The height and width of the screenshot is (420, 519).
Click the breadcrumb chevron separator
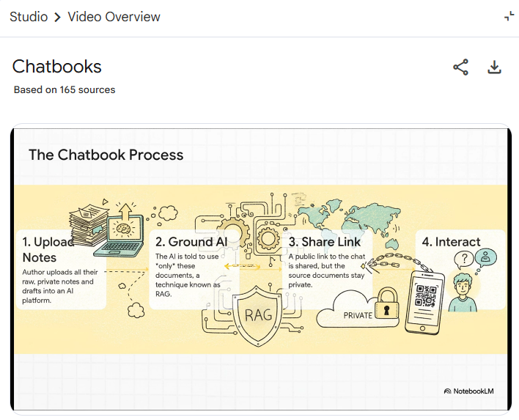tap(58, 17)
